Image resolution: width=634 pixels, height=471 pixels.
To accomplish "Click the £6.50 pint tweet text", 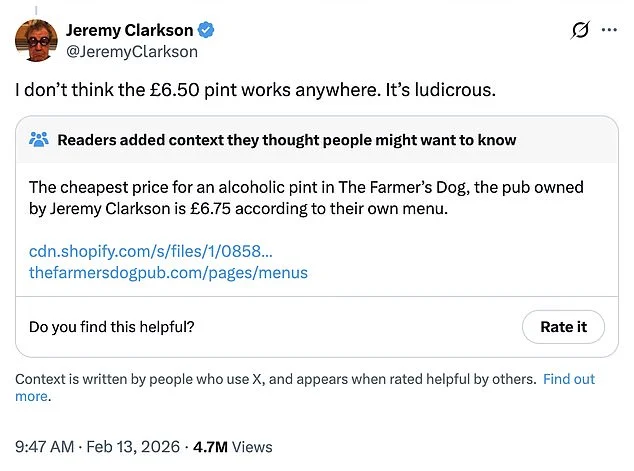I will click(x=255, y=90).
